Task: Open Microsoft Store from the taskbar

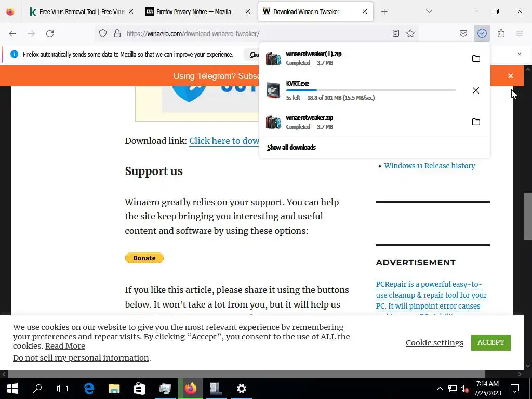Action: (x=139, y=389)
